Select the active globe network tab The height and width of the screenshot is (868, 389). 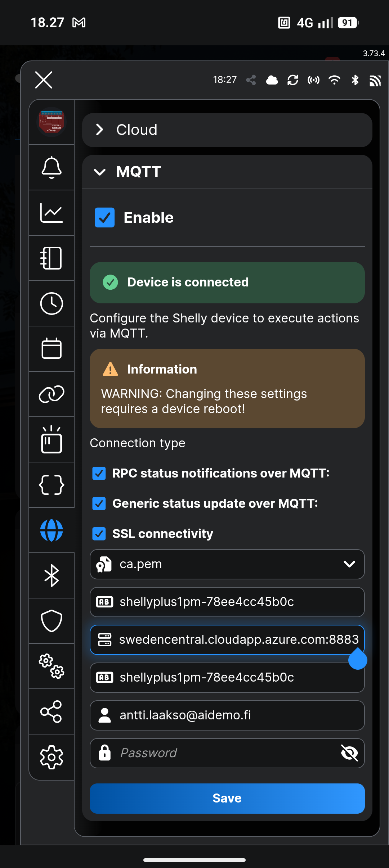pos(51,530)
